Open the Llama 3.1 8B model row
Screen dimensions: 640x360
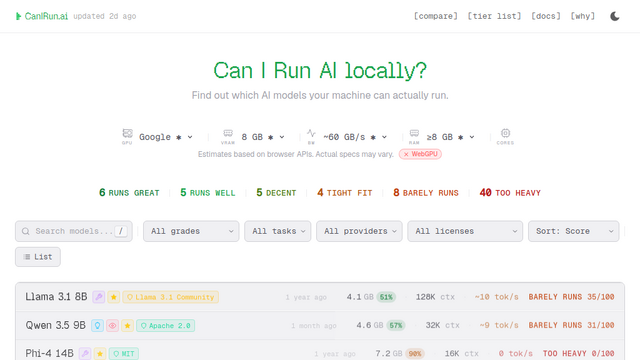point(320,297)
